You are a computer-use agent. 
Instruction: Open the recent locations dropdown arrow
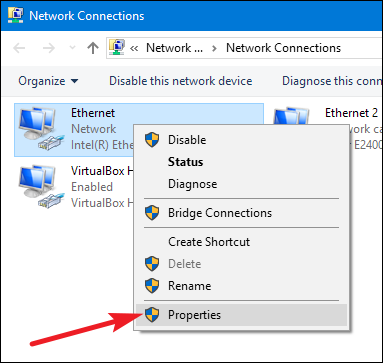pos(72,48)
